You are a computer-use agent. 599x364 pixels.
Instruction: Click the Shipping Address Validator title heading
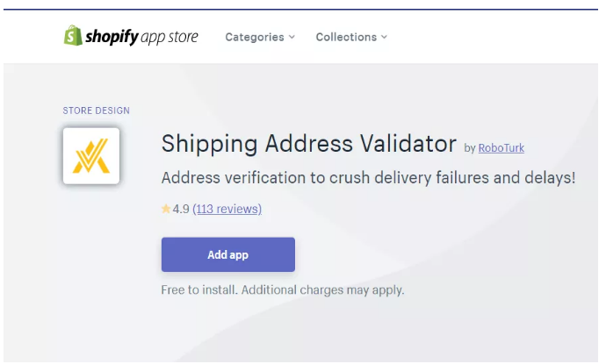pos(309,144)
